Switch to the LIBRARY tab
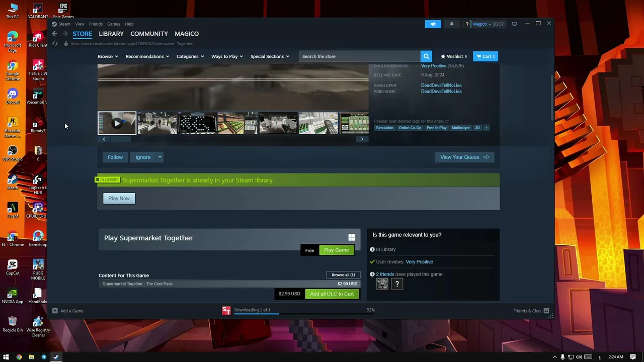The width and height of the screenshot is (644, 362). coord(111,34)
